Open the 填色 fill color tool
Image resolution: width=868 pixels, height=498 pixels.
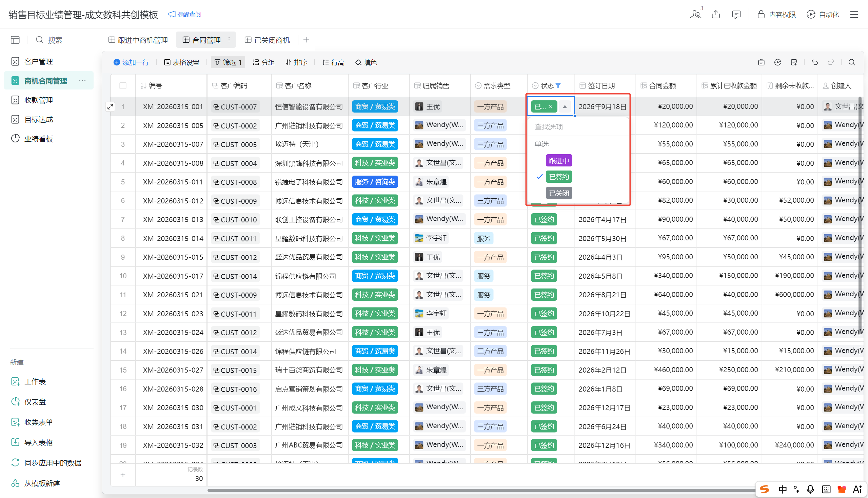pos(366,62)
